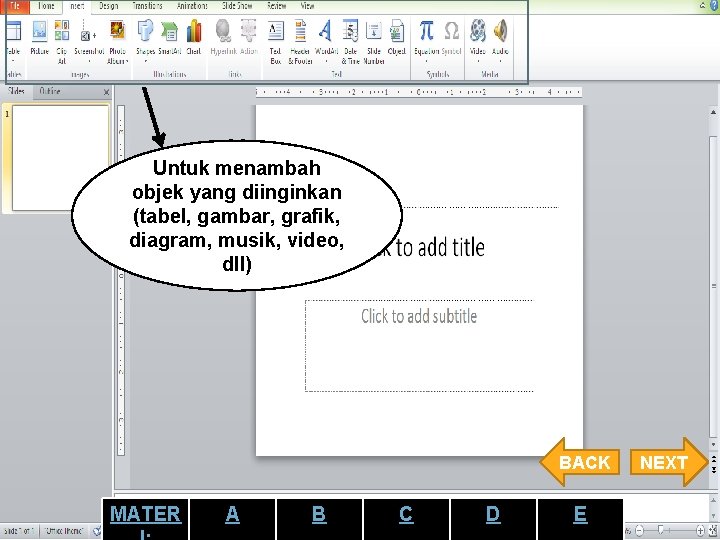Switch to the Design tab
This screenshot has height=540, width=720.
click(108, 6)
